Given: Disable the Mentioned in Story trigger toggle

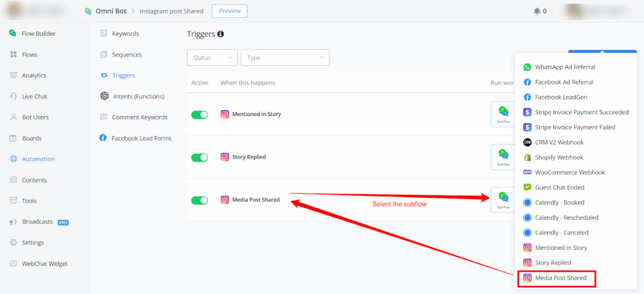Looking at the screenshot, I should coord(199,114).
